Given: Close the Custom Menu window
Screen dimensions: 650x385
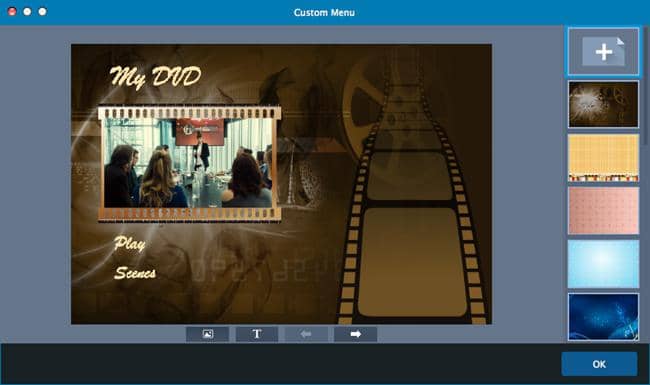Looking at the screenshot, I should click(x=12, y=12).
